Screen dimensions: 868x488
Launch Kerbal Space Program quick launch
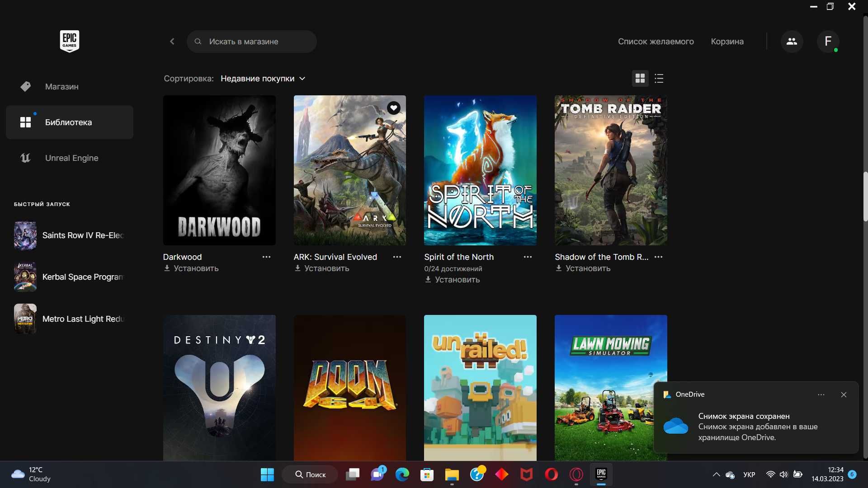[x=70, y=277]
